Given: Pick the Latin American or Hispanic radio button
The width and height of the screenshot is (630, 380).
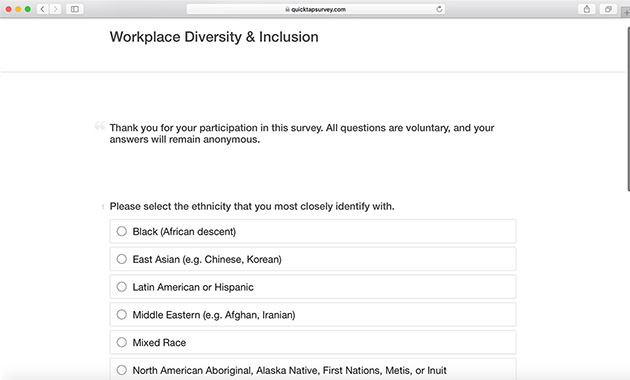Looking at the screenshot, I should [122, 287].
